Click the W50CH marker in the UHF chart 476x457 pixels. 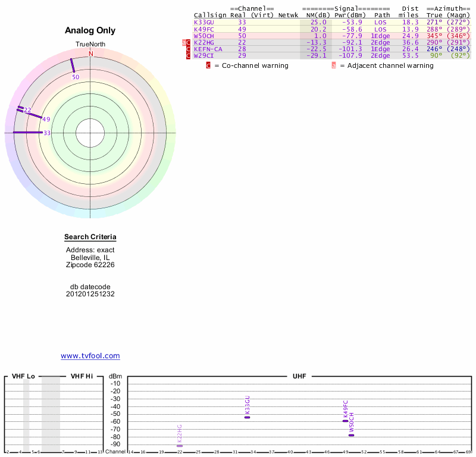click(351, 435)
